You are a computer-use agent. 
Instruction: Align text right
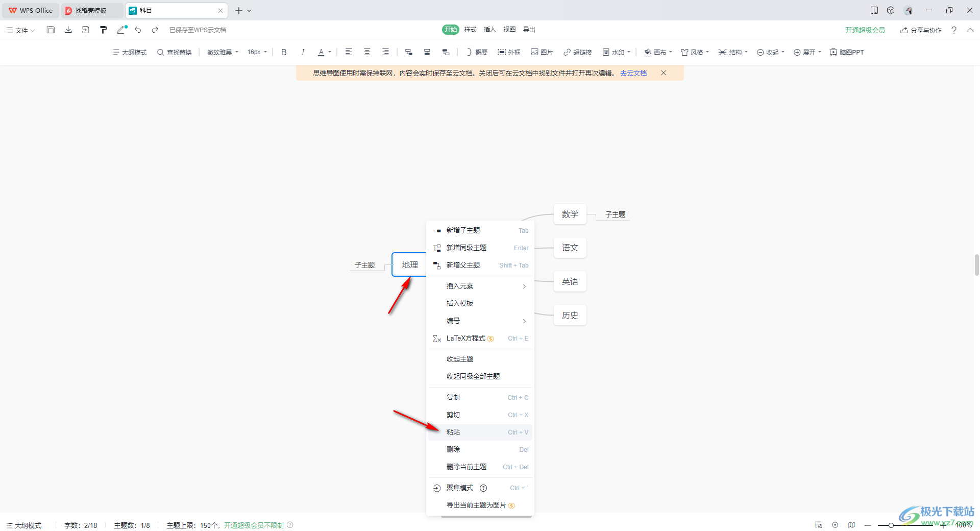tap(385, 52)
